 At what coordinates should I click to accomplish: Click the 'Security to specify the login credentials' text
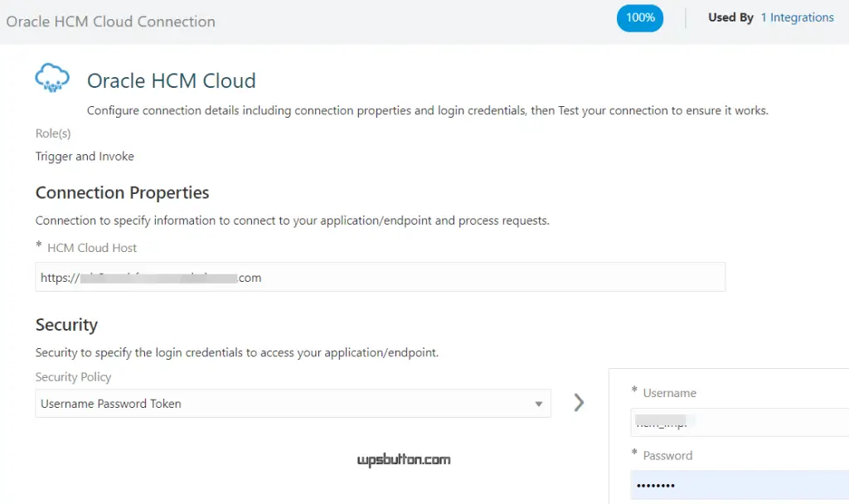click(x=236, y=352)
